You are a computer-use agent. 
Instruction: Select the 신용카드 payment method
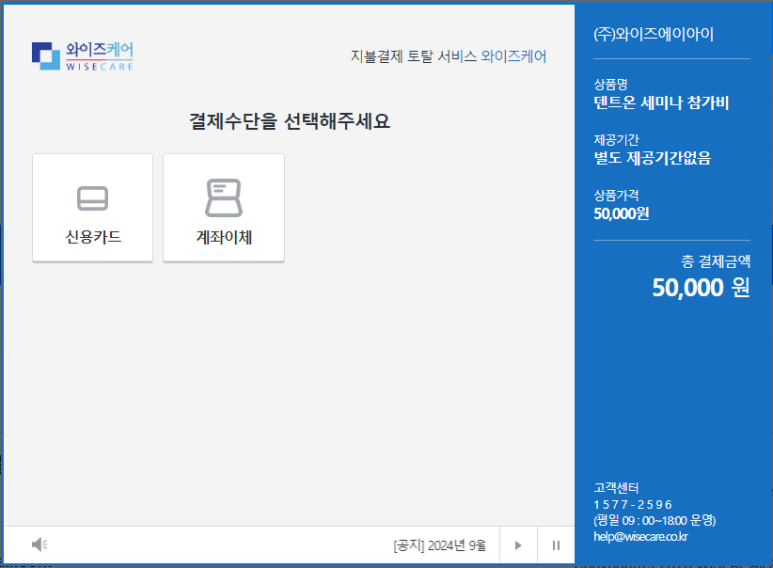(93, 208)
